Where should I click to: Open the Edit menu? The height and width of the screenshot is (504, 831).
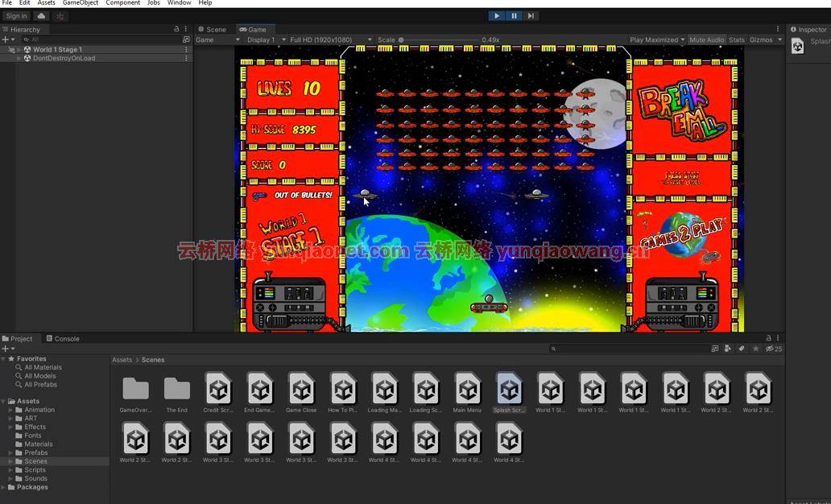tap(25, 2)
